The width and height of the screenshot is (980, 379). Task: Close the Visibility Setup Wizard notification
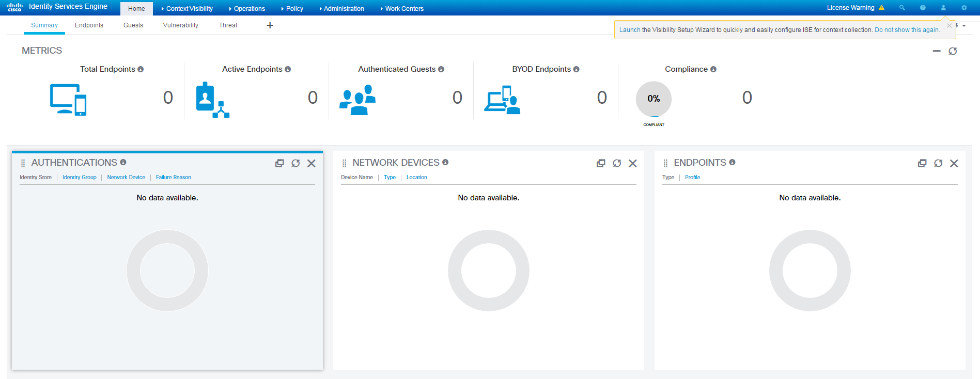[x=949, y=25]
